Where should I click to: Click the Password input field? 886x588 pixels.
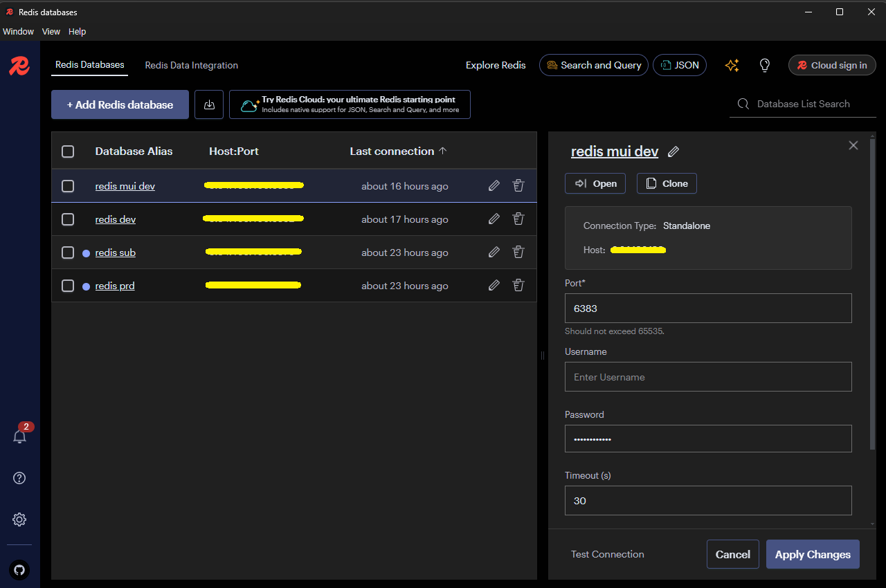[708, 439]
